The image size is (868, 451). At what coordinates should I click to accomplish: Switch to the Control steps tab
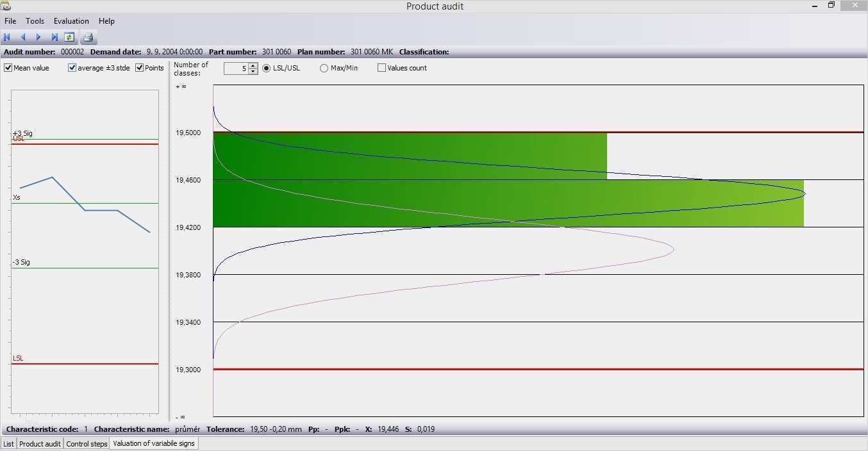point(87,443)
